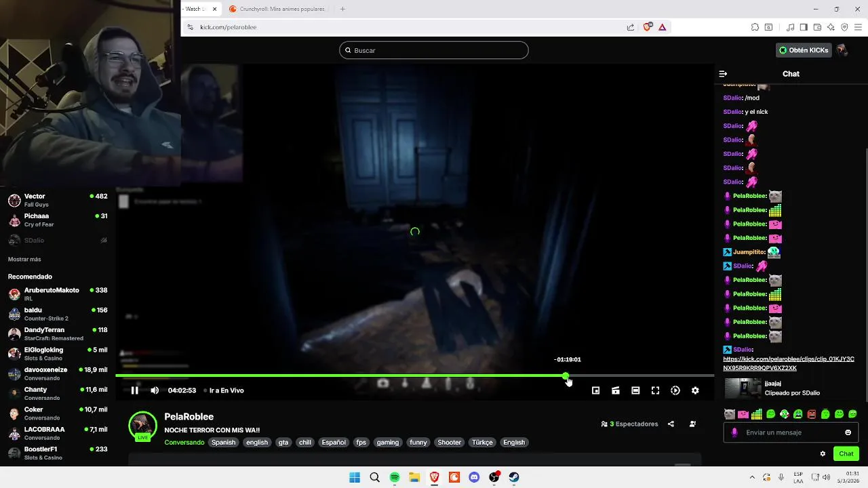Open the user profile avatar menu
This screenshot has width=868, height=488.
pos(842,50)
